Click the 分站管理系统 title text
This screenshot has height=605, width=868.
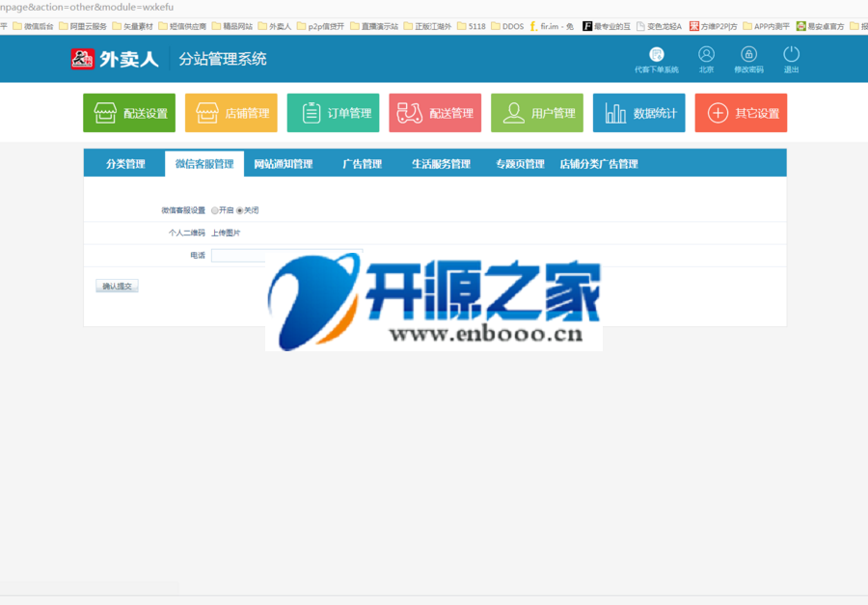point(223,59)
